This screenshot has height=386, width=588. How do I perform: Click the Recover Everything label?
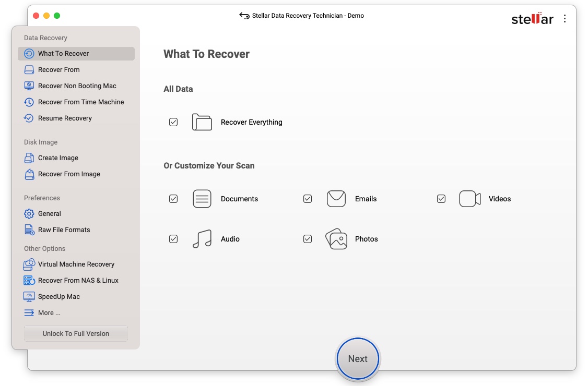click(x=252, y=122)
